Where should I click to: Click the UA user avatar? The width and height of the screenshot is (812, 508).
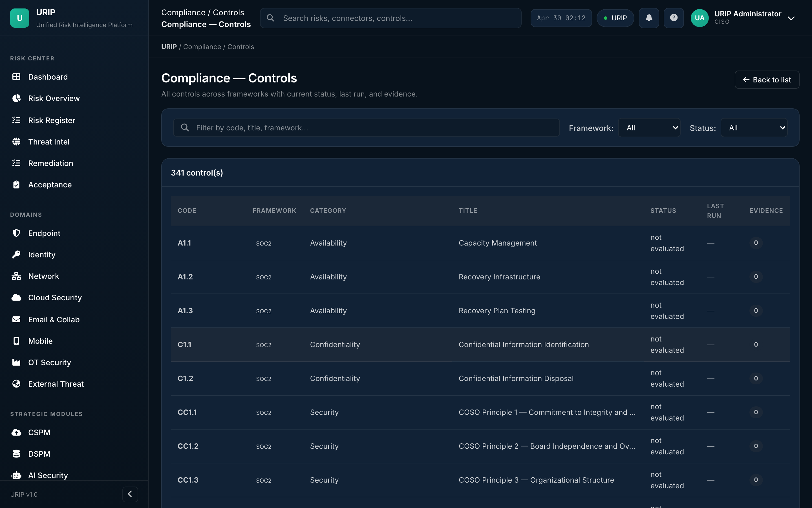(x=699, y=18)
